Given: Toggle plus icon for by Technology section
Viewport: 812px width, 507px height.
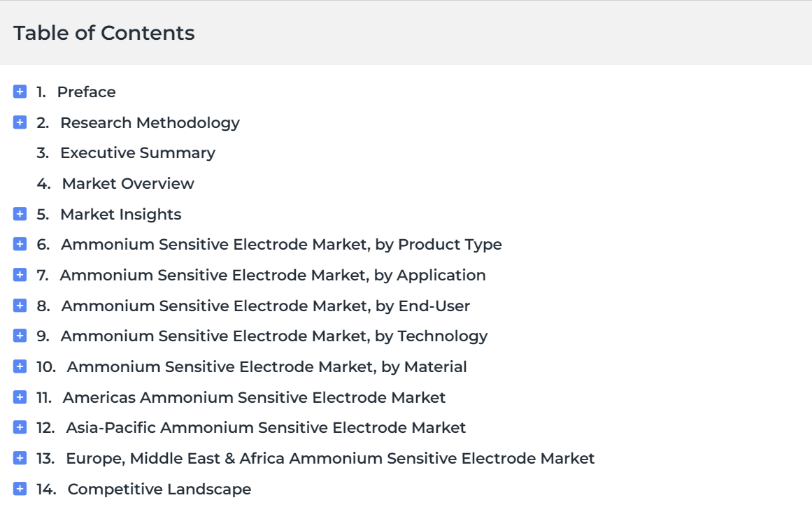Looking at the screenshot, I should tap(20, 336).
